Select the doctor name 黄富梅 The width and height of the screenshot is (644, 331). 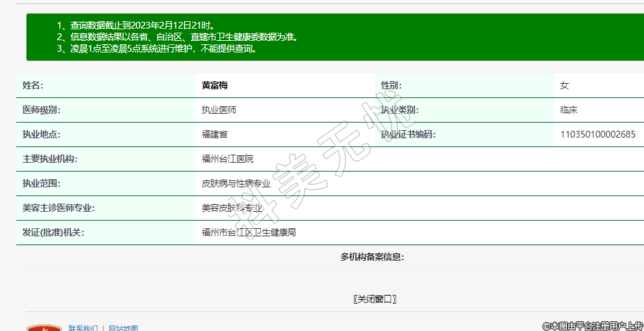(x=215, y=85)
